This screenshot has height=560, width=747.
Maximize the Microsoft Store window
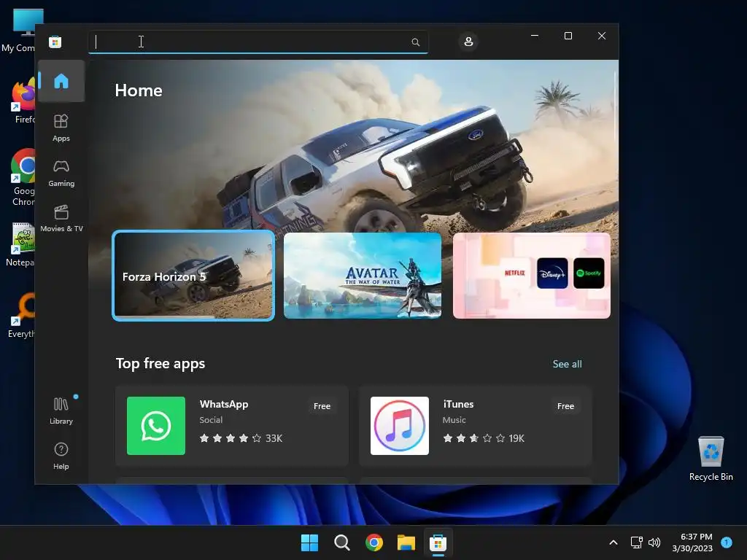[568, 36]
